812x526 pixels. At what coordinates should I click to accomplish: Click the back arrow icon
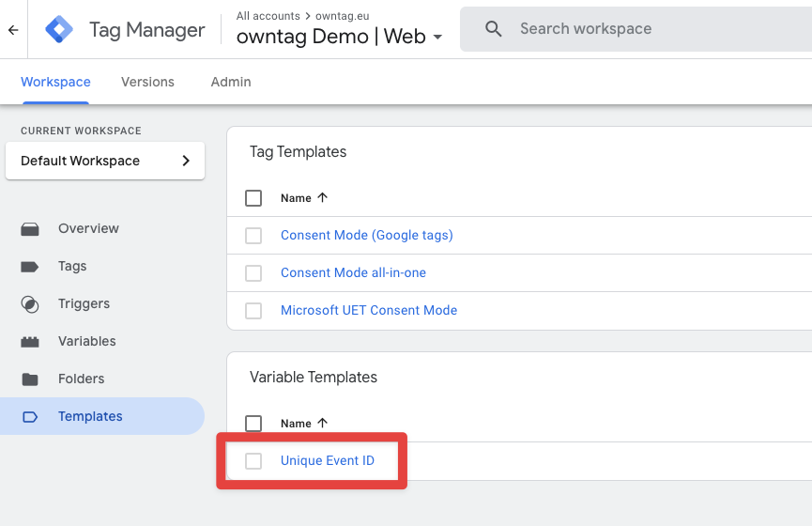pyautogui.click(x=13, y=30)
